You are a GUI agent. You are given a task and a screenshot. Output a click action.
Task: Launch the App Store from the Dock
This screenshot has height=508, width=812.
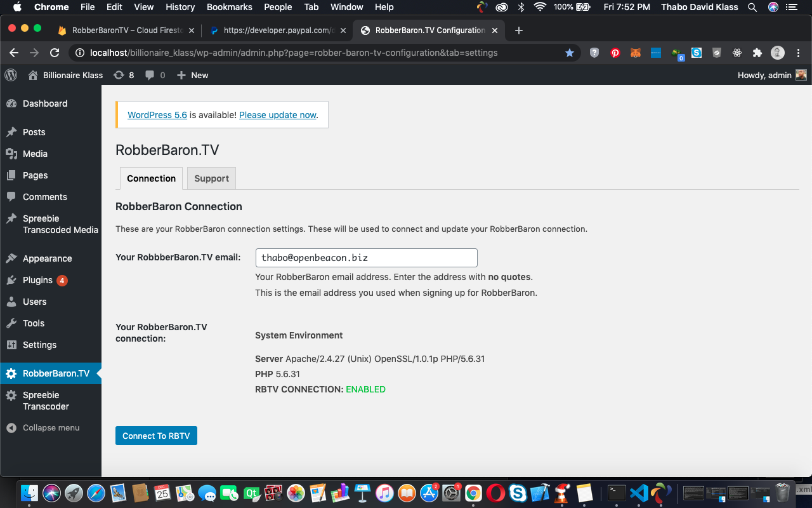click(429, 493)
